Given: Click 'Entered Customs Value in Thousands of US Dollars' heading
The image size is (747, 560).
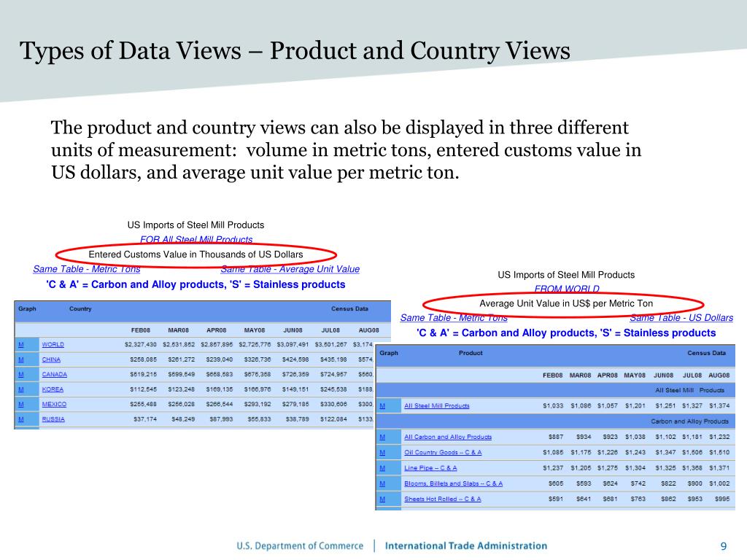Looking at the screenshot, I should [x=196, y=254].
